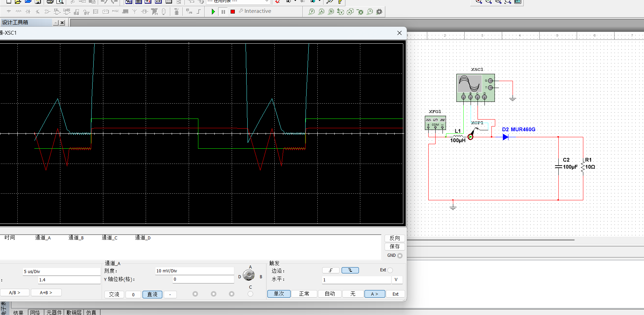Edit the trigger 水平 level field
Viewport: 644px width, 315px height.
(357, 280)
